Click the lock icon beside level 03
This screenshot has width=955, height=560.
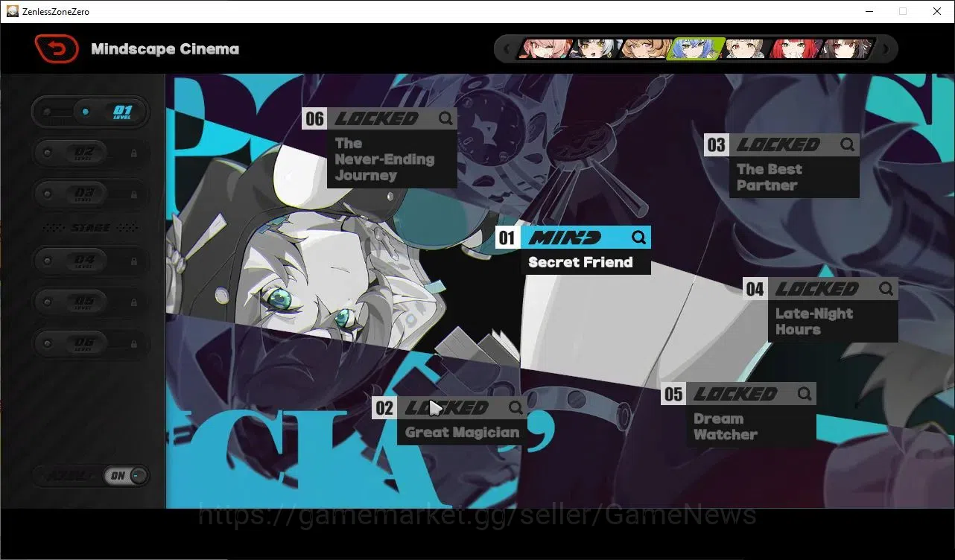pyautogui.click(x=134, y=194)
